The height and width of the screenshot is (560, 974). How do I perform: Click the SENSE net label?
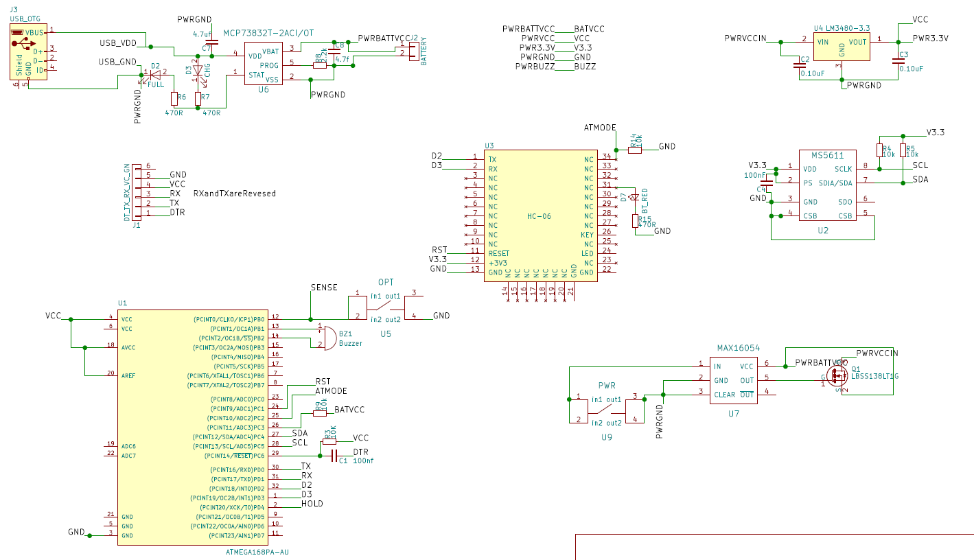[x=324, y=288]
